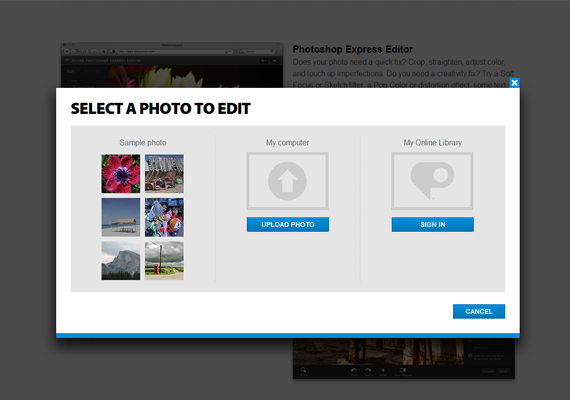570x400 pixels.
Task: Click the Sample photo heading
Action: tap(143, 143)
